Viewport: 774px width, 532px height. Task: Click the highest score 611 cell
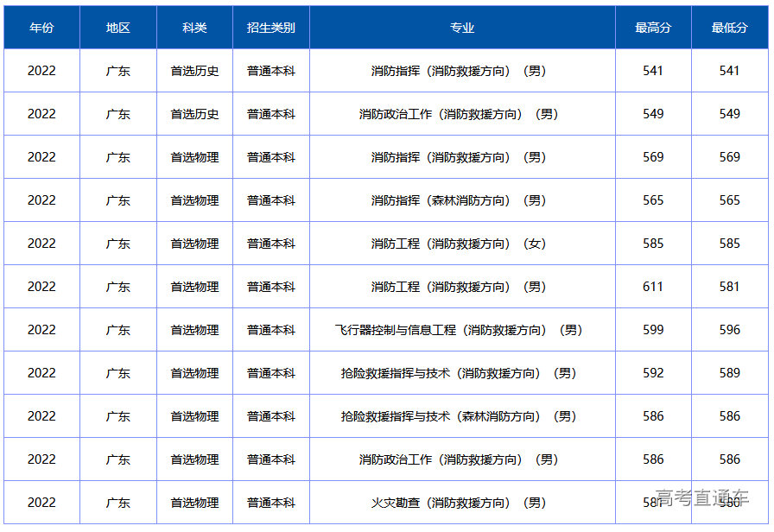coord(653,287)
